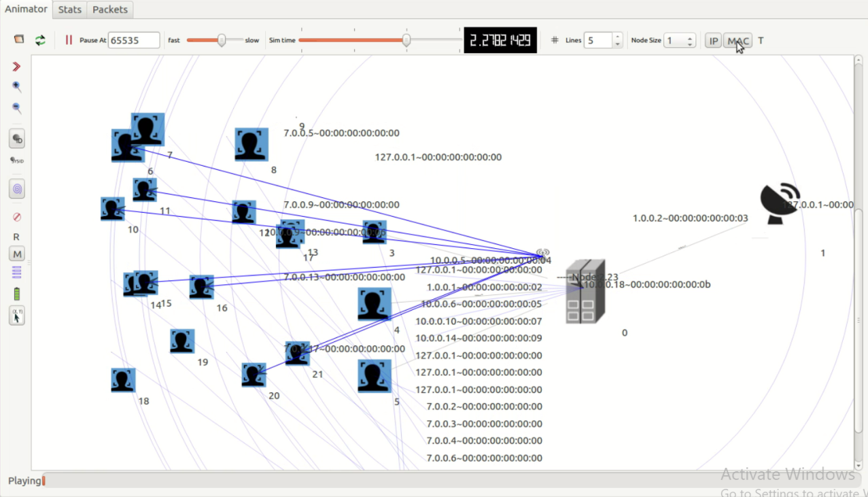Click the Lines spinner arrows

pyautogui.click(x=617, y=41)
